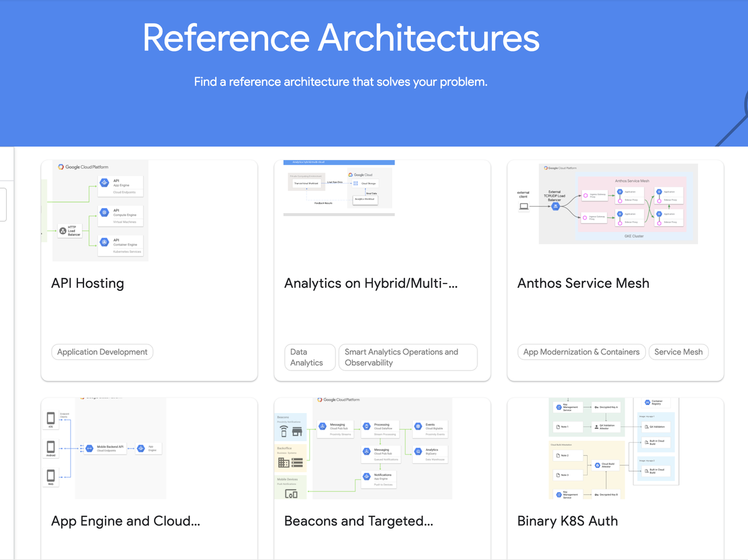This screenshot has height=560, width=748.
Task: Select the Application Development tag
Action: point(102,352)
